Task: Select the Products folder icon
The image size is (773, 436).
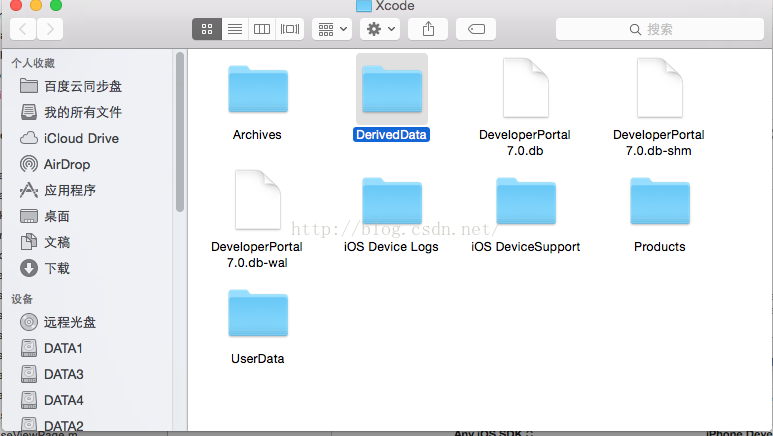Action: click(x=660, y=201)
